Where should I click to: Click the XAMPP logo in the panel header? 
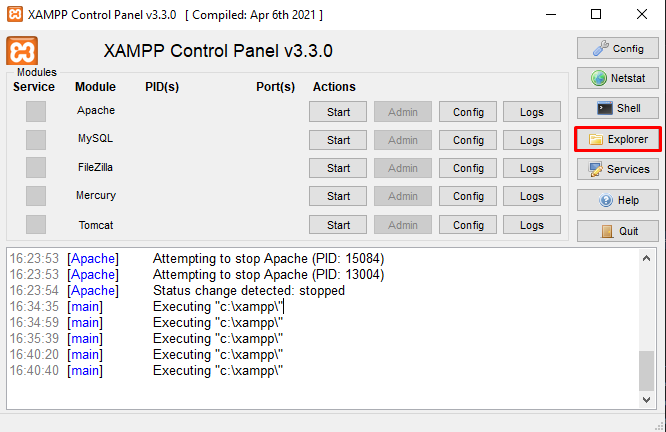[22, 51]
